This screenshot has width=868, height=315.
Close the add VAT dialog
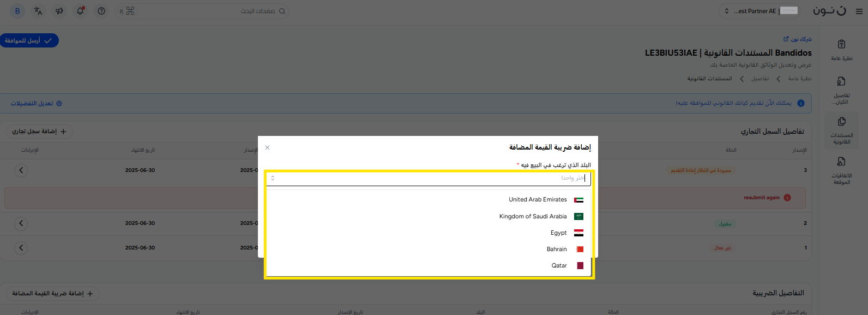point(267,147)
